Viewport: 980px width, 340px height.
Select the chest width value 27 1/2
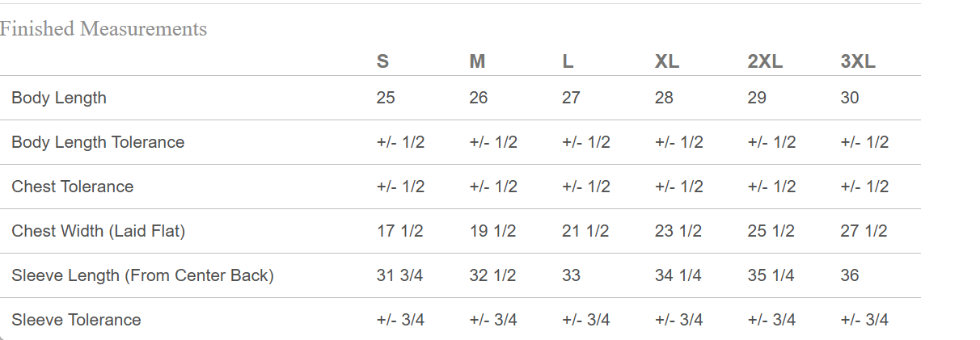point(864,231)
